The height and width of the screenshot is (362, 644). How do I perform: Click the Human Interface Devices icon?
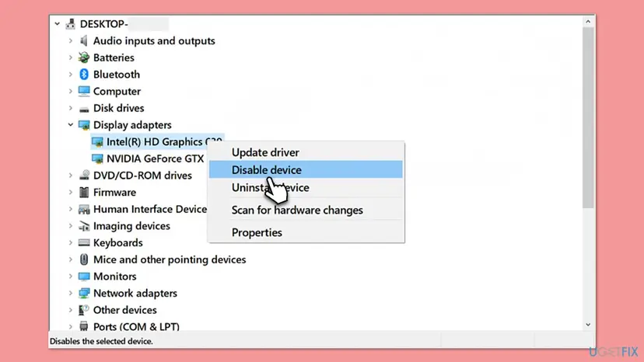click(x=84, y=209)
